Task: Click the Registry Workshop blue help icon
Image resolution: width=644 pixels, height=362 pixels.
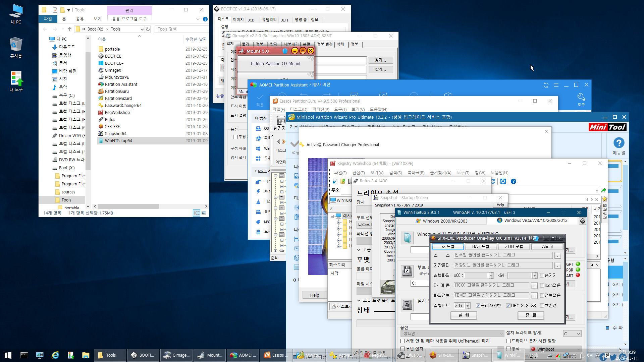Action: (x=513, y=181)
